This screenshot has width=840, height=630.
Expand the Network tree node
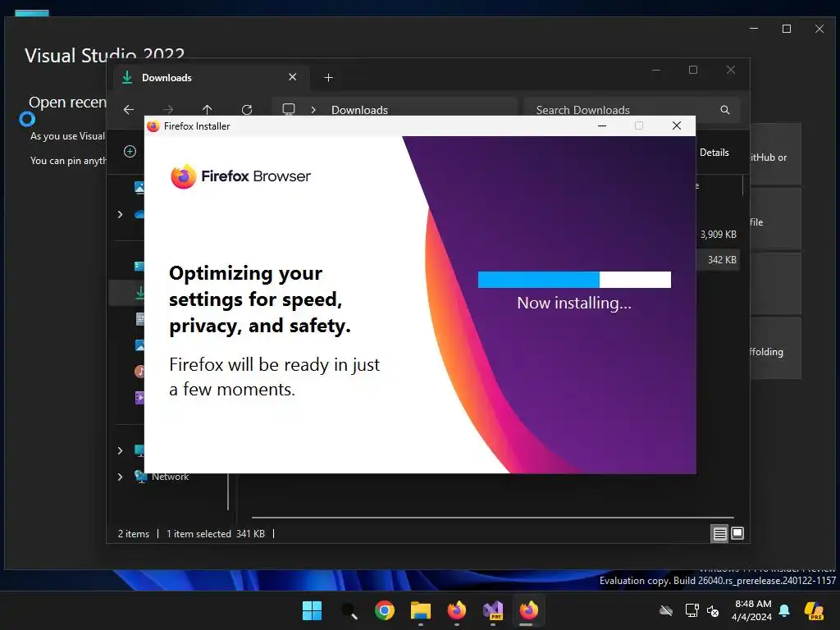120,477
